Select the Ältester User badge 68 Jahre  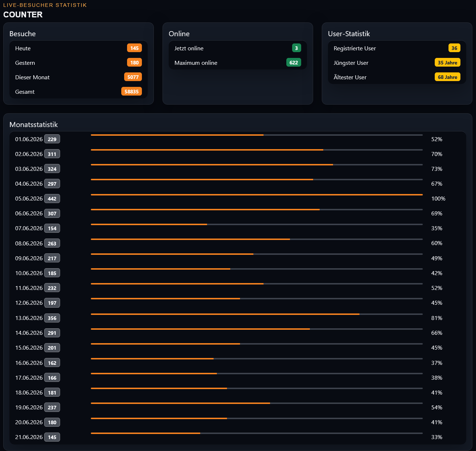(447, 77)
